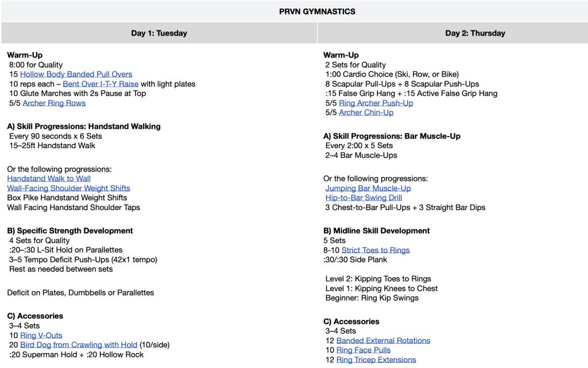Select the Day 1: Tuesday column header
This screenshot has height=368, width=588.
pos(159,33)
